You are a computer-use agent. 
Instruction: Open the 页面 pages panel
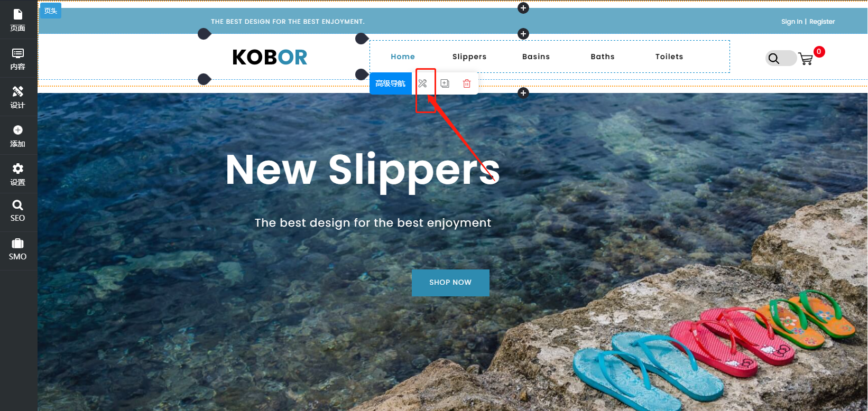tap(18, 20)
